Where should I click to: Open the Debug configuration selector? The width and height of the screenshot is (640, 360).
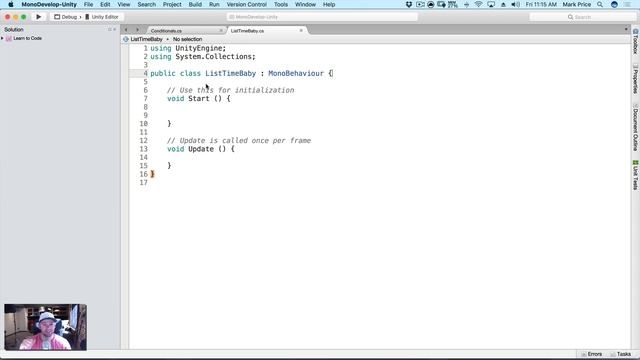pos(66,17)
